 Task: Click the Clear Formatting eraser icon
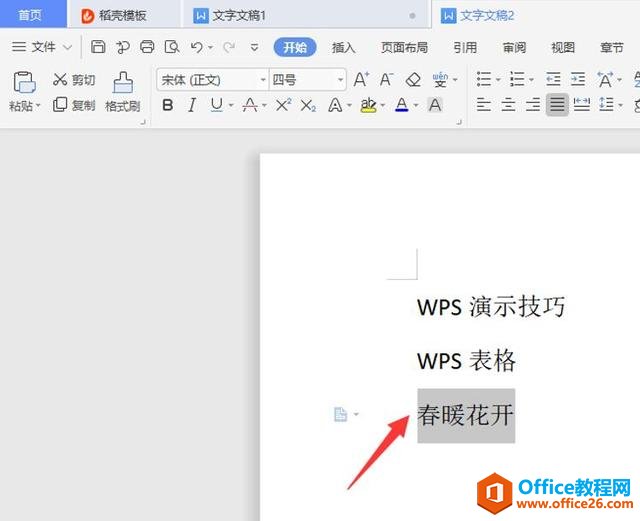(413, 80)
